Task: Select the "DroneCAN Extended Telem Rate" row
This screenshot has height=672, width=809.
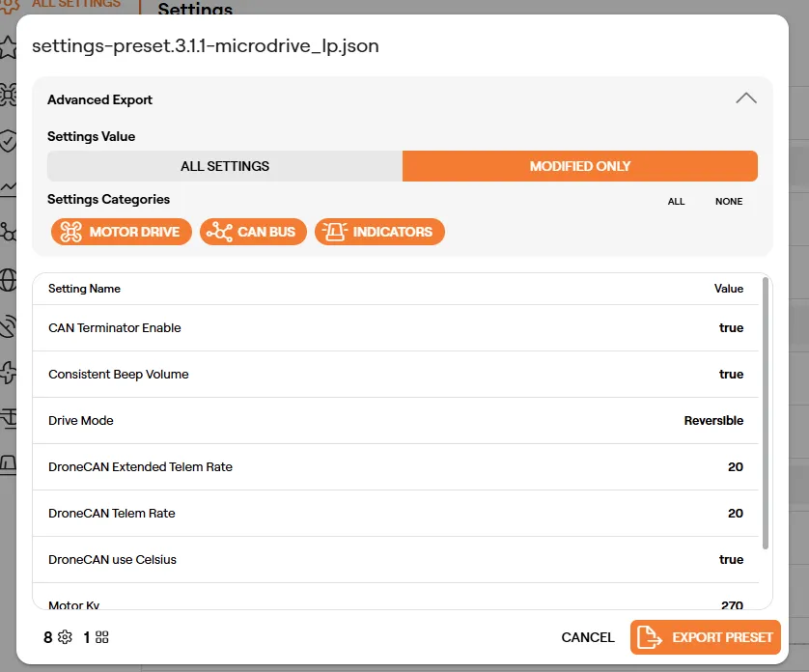Action: (396, 467)
